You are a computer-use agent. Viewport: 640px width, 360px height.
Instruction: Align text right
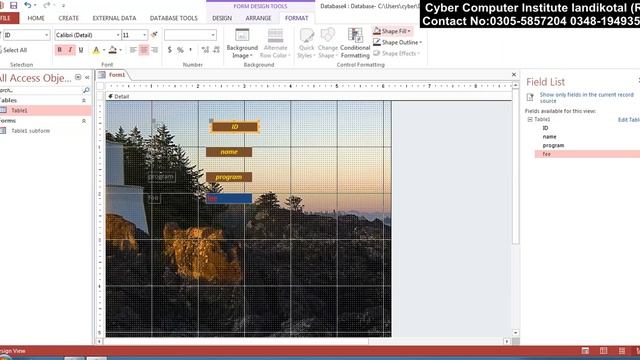[154, 50]
